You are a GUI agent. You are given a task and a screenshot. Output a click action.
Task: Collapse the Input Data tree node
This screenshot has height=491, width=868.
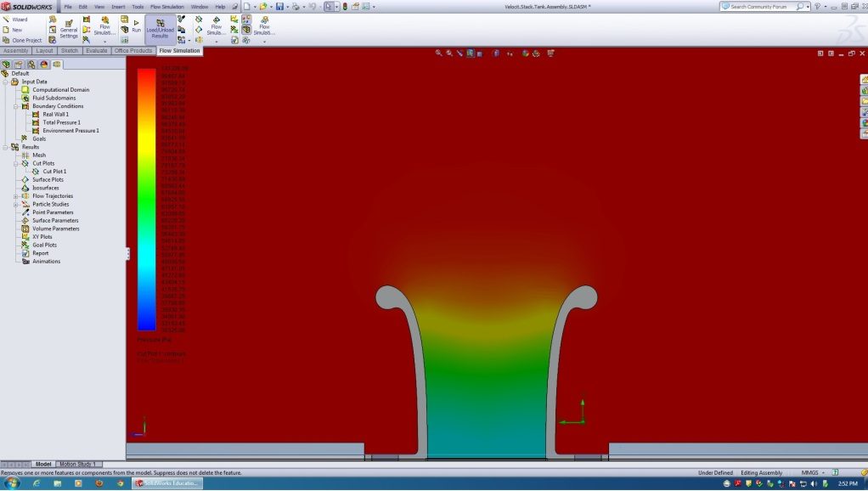click(6, 82)
